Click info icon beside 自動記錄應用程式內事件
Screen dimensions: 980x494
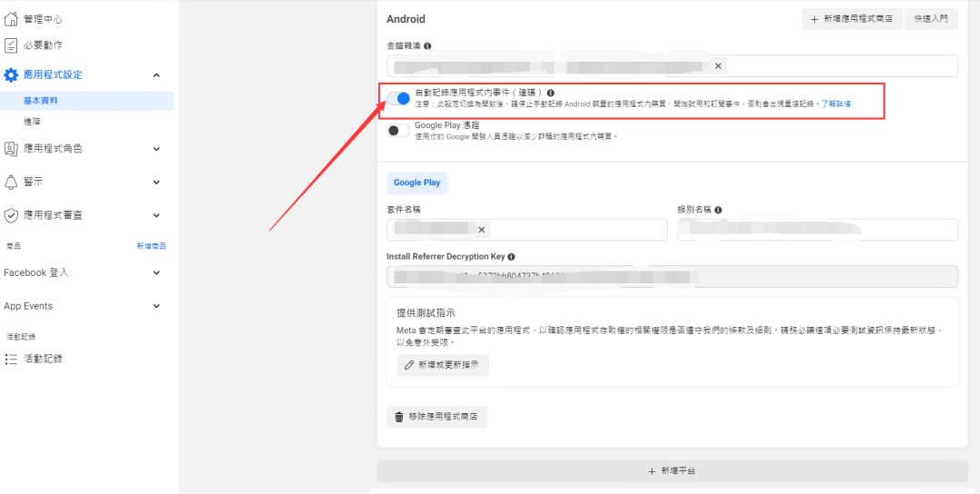click(x=551, y=93)
